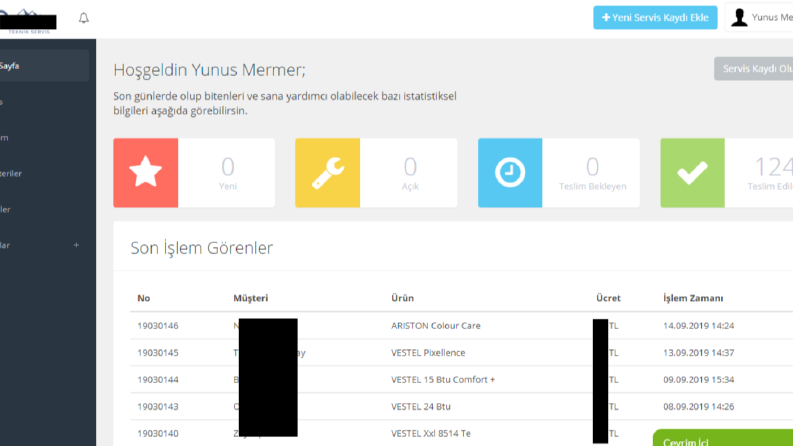The image size is (793, 446).
Task: Click the Son İşlem Görenler heading
Action: [201, 248]
